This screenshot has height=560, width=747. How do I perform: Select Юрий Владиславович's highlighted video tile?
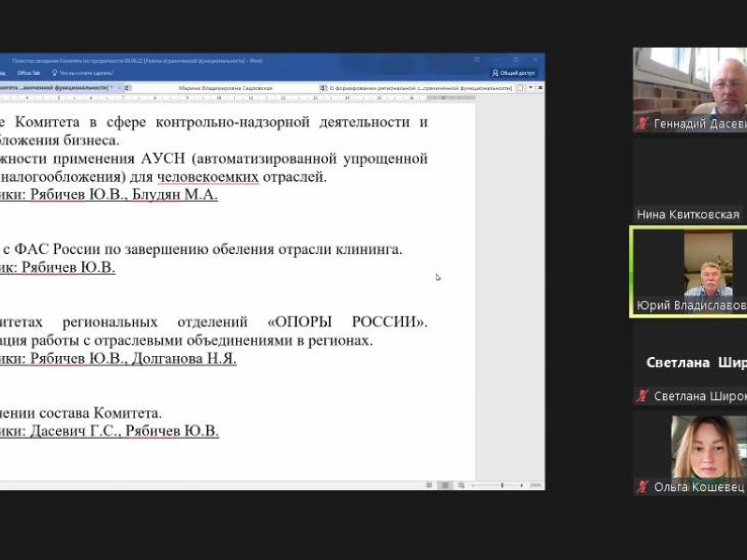coord(689,272)
